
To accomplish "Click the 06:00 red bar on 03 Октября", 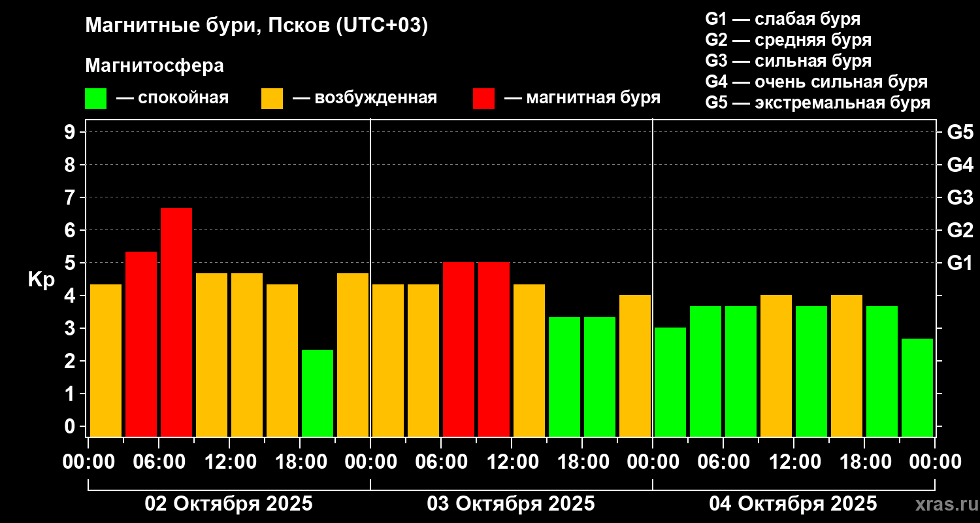I will pos(459,349).
